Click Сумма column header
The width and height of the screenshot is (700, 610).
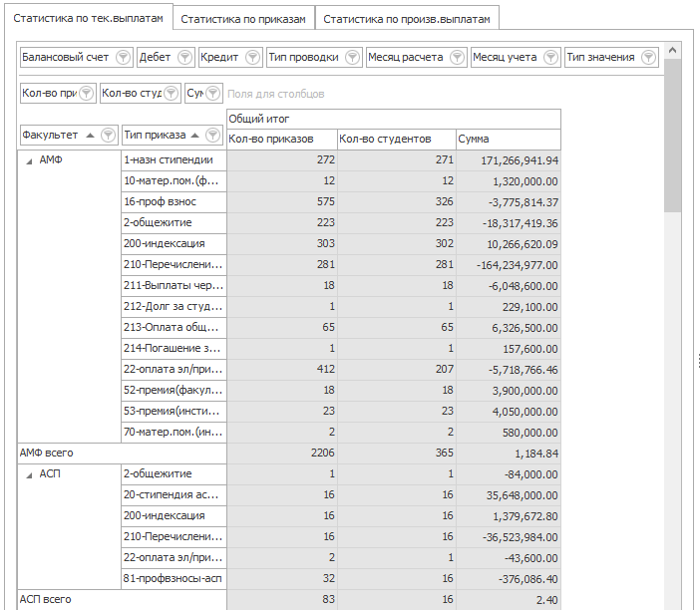pyautogui.click(x=508, y=140)
